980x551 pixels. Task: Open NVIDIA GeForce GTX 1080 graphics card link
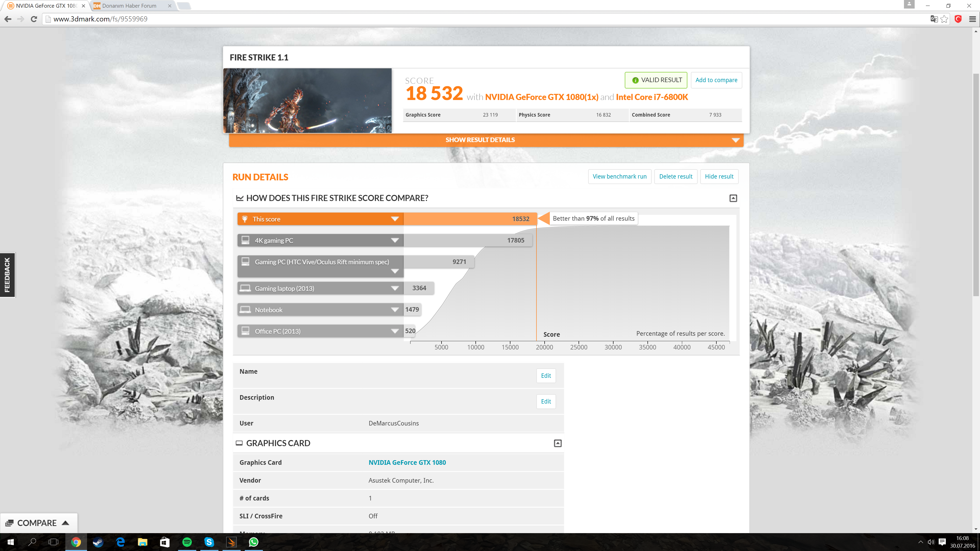click(407, 462)
